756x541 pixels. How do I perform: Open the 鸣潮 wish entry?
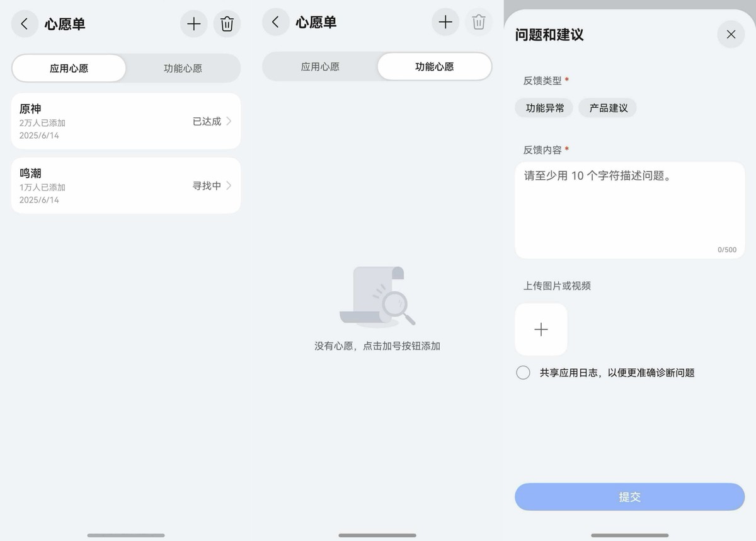click(x=126, y=185)
